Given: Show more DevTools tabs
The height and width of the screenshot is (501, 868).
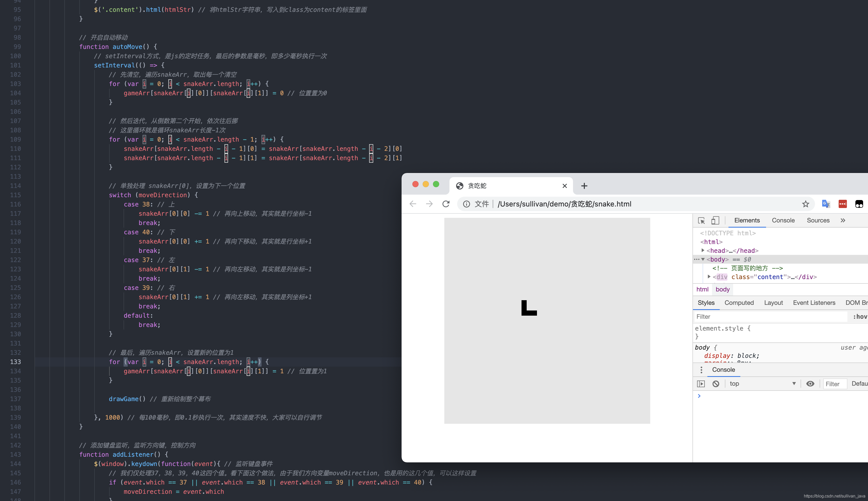Looking at the screenshot, I should click(x=843, y=221).
